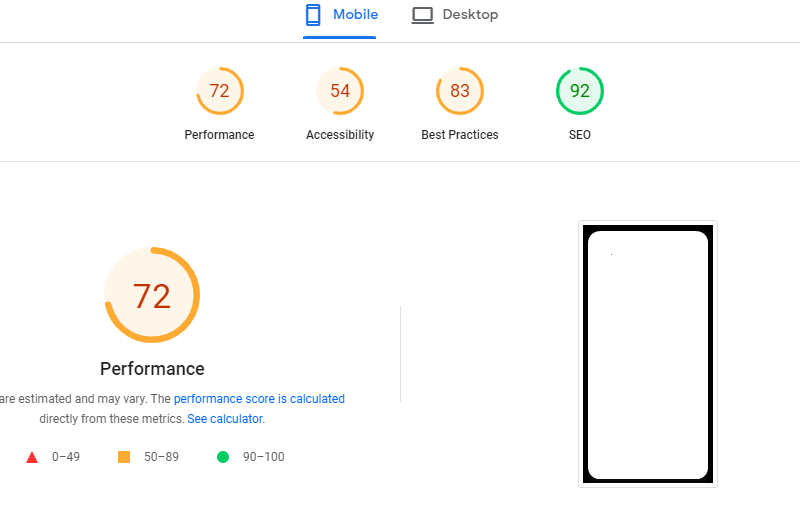Open the mobile page screenshot thumbnail
Screen dimensions: 800x516
point(648,355)
